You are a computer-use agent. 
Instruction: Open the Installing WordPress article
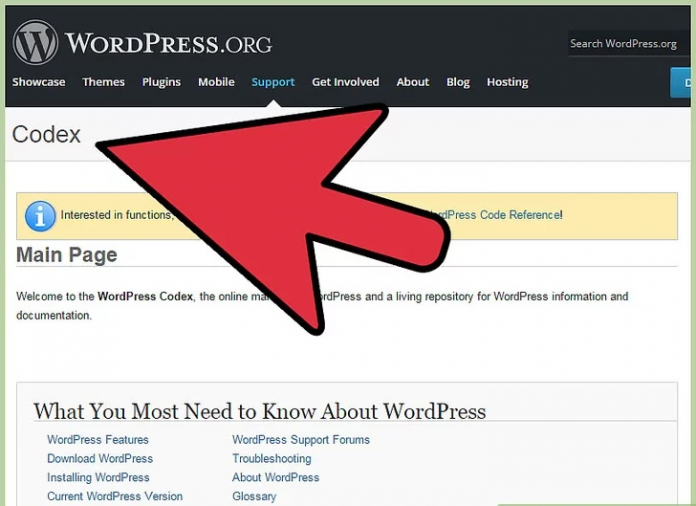click(x=98, y=478)
